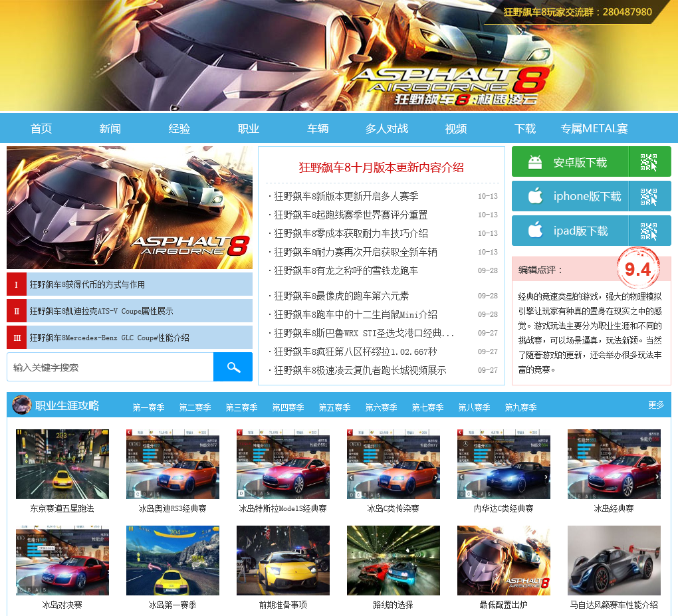This screenshot has height=616, width=678.
Task: Switch to 第四赛季 tab
Action: [x=288, y=407]
